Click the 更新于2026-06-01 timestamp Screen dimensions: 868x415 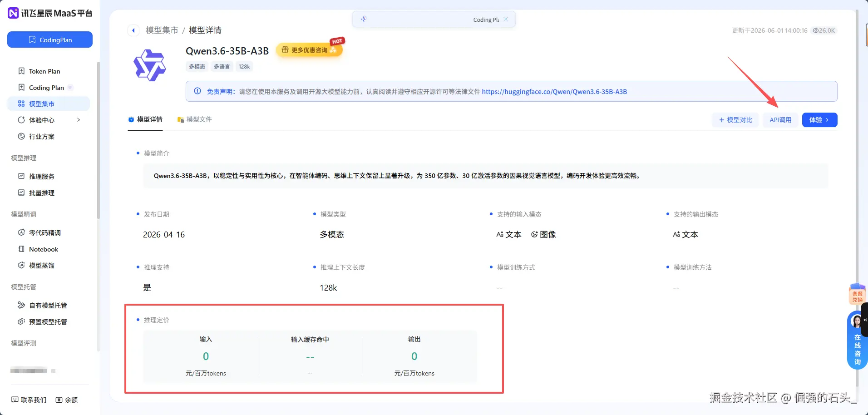[769, 30]
